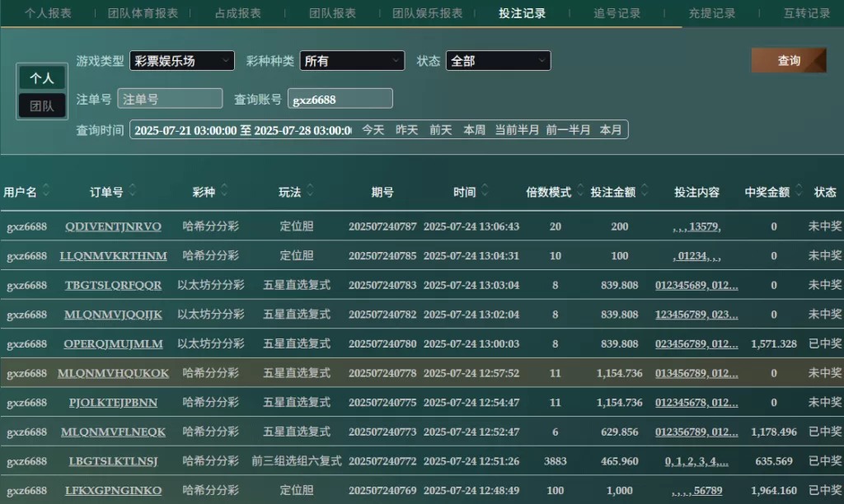Focus the 注单号 input field
Viewport: 844px width, 504px height.
(x=170, y=99)
